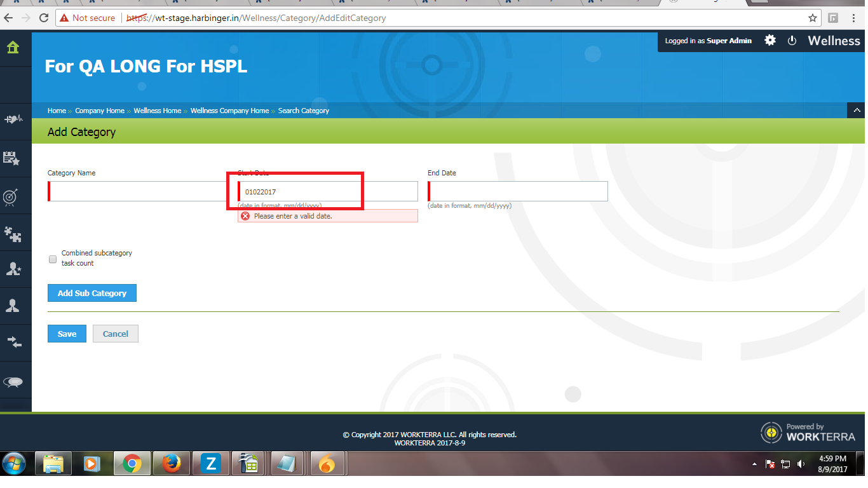Viewport: 868px width, 488px height.
Task: Go to Wellness Company Home breadcrumb
Action: click(229, 111)
